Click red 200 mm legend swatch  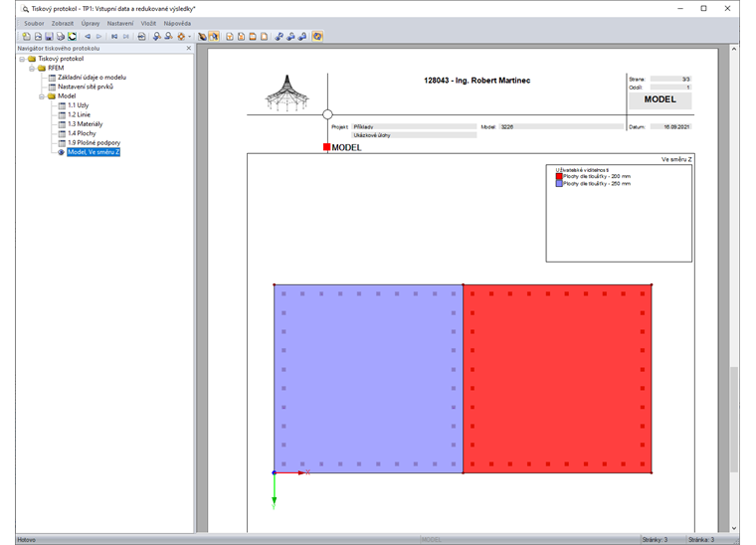pos(559,176)
